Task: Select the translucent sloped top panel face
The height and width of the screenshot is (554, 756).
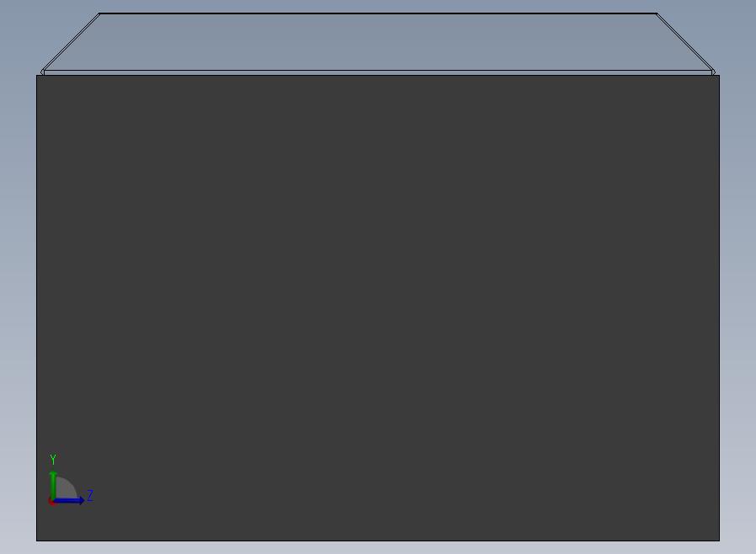Action: (377, 42)
